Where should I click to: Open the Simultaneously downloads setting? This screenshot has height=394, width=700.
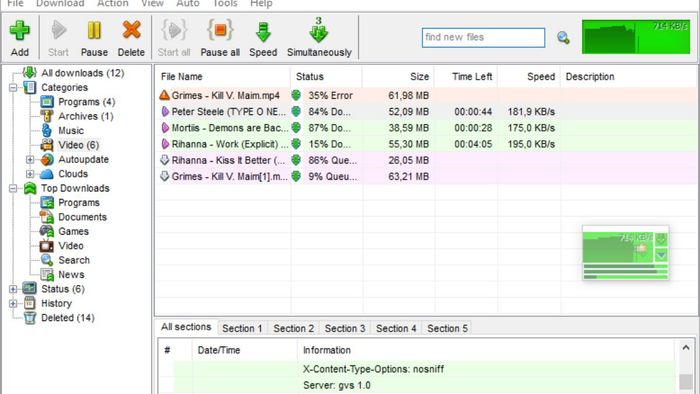(319, 38)
